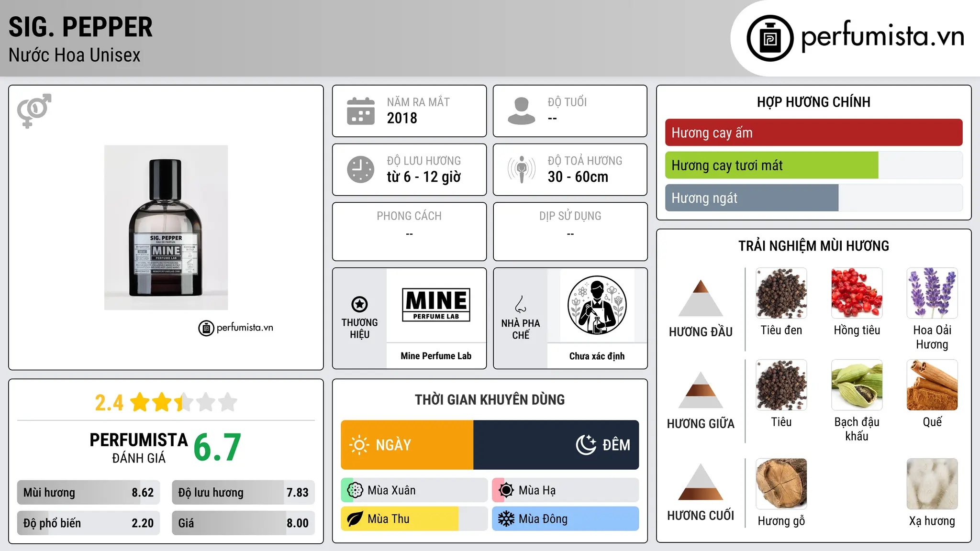Click the base-note pyramid icon for Hương Cuối

click(701, 482)
